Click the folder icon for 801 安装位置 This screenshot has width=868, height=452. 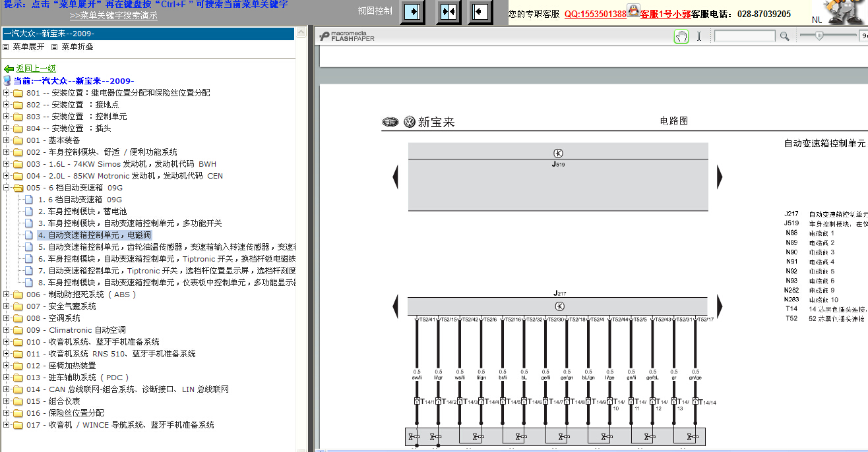(x=18, y=93)
